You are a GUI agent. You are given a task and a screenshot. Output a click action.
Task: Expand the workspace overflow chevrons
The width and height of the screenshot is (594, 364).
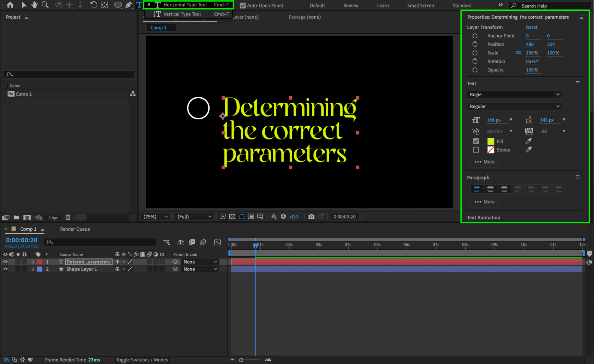(x=500, y=5)
